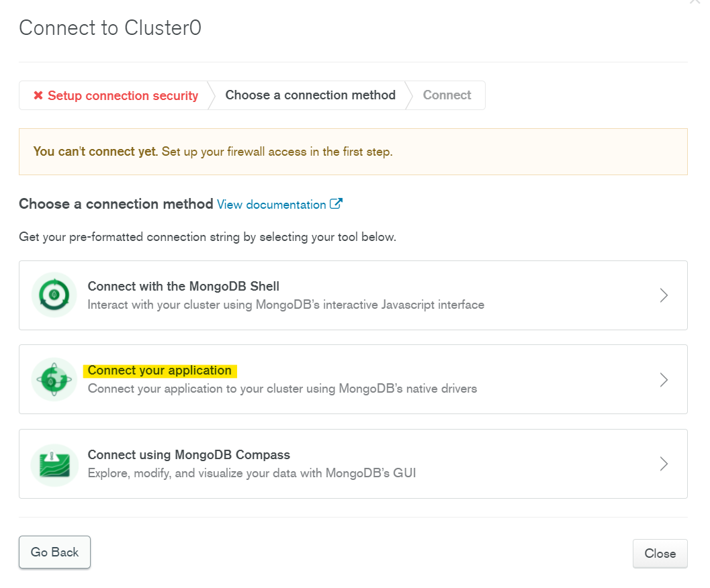The image size is (710, 588).
Task: Click the Explore, modify, and visualize description
Action: coord(252,473)
